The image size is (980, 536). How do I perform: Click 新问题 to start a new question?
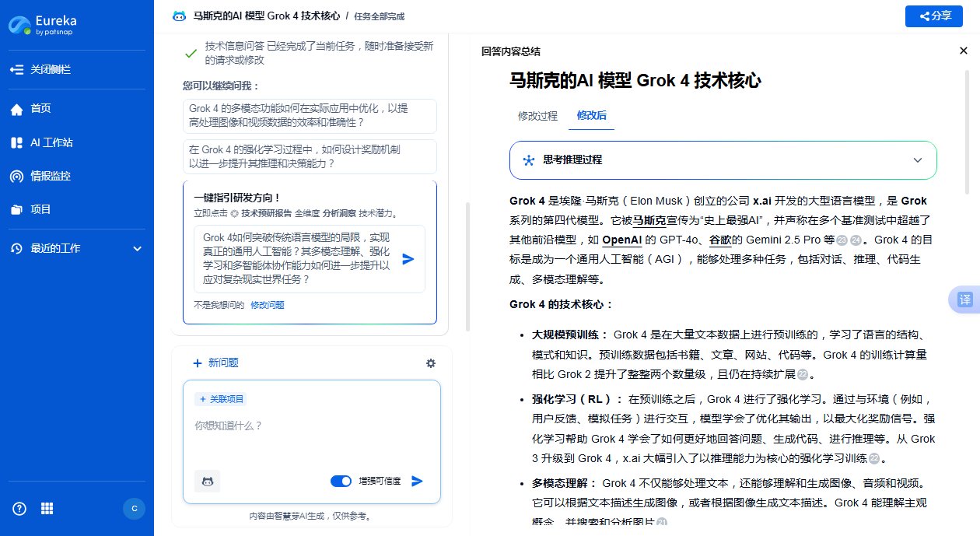pos(215,363)
